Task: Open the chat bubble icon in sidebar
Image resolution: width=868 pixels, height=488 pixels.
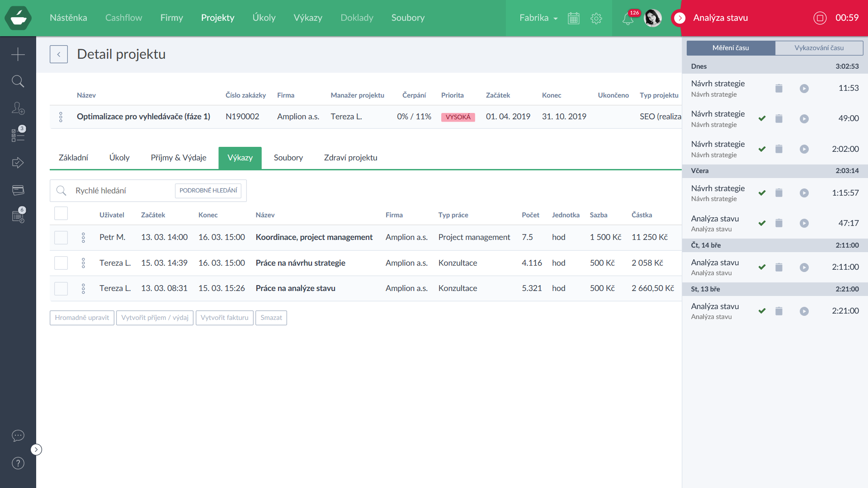Action: pos(18,436)
